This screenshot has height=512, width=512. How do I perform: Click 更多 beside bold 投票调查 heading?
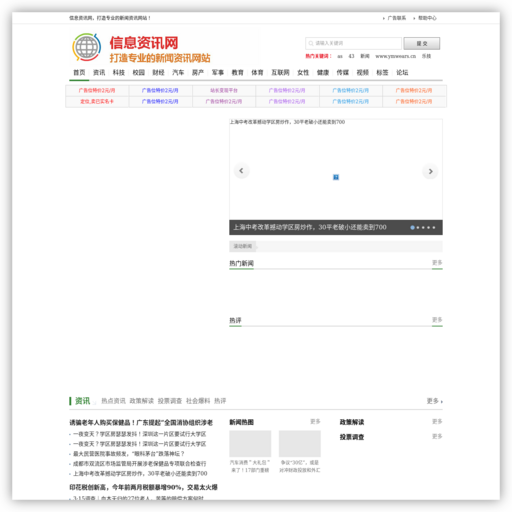pos(437,436)
